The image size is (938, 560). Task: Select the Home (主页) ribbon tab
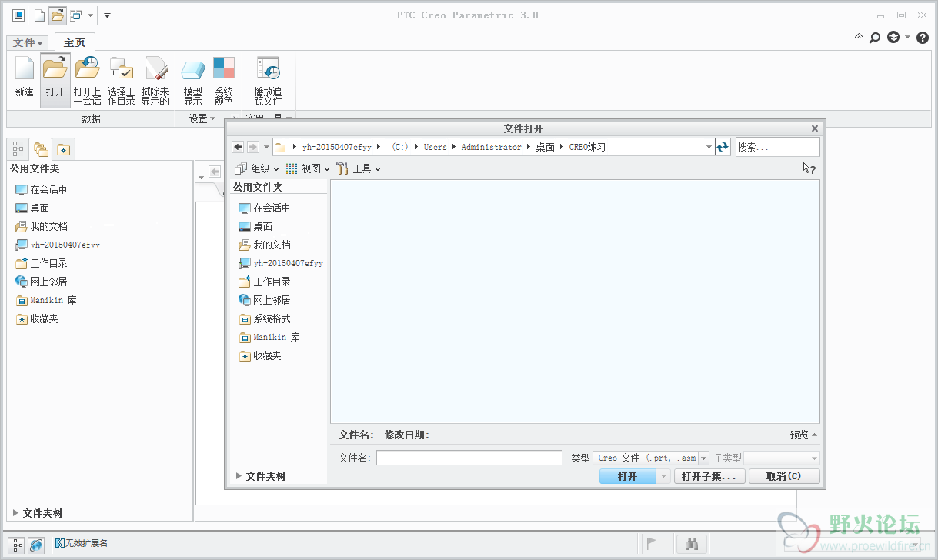pyautogui.click(x=75, y=42)
